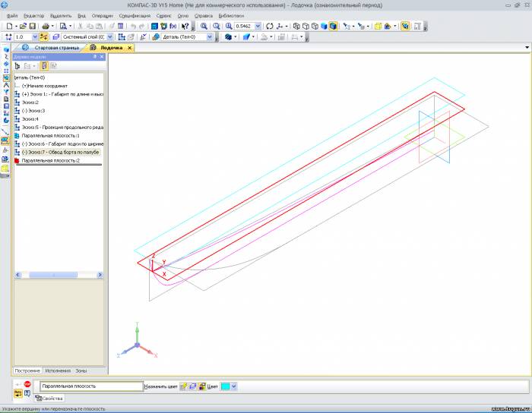Open the Сервис menu
Screen dimensions: 532x413
point(163,16)
